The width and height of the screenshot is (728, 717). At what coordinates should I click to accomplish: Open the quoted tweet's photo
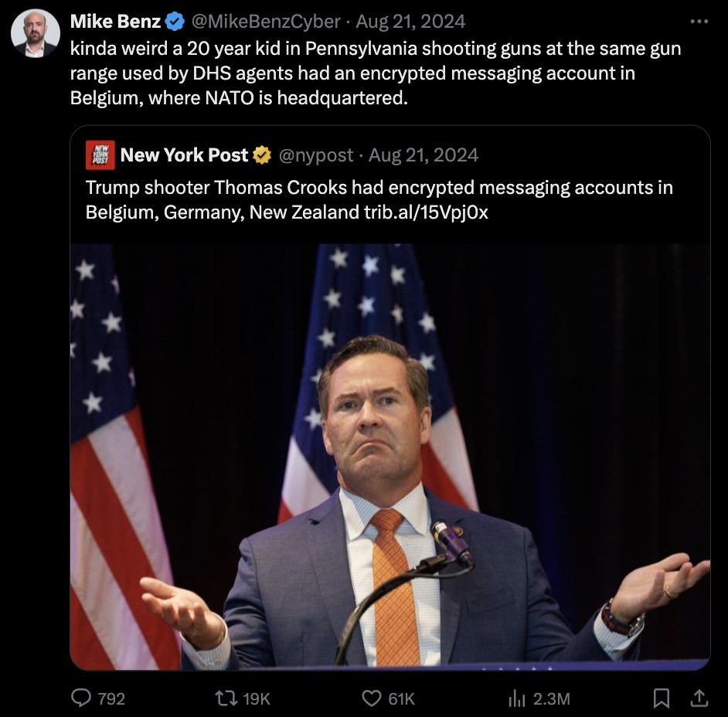pyautogui.click(x=390, y=456)
